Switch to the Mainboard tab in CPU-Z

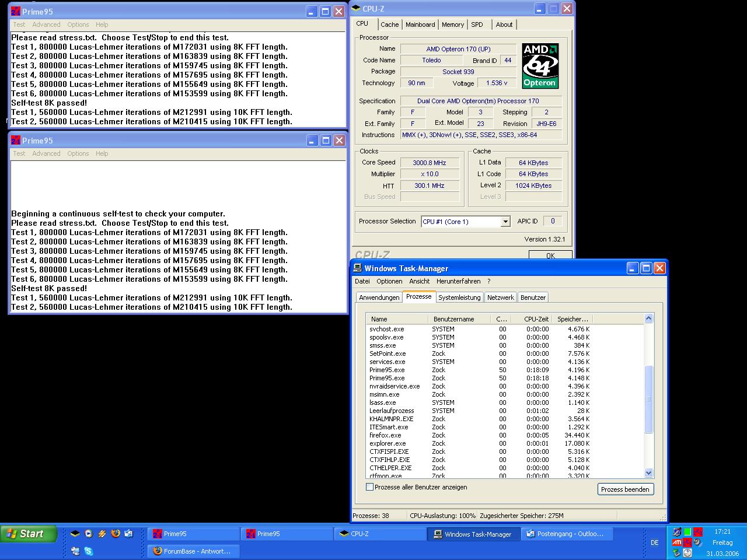click(x=420, y=24)
